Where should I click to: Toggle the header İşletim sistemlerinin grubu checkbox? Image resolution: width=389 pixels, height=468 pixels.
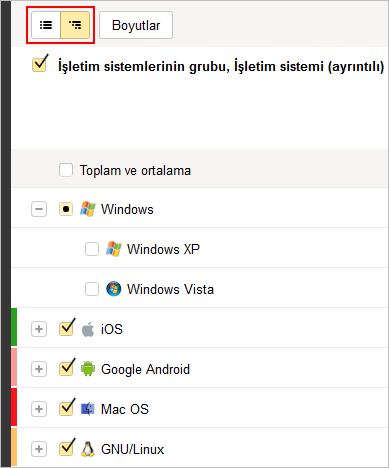point(40,64)
